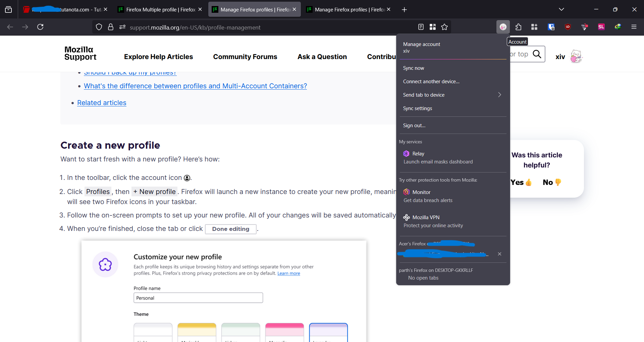
Task: Choose Sync now in account menu
Action: [414, 68]
